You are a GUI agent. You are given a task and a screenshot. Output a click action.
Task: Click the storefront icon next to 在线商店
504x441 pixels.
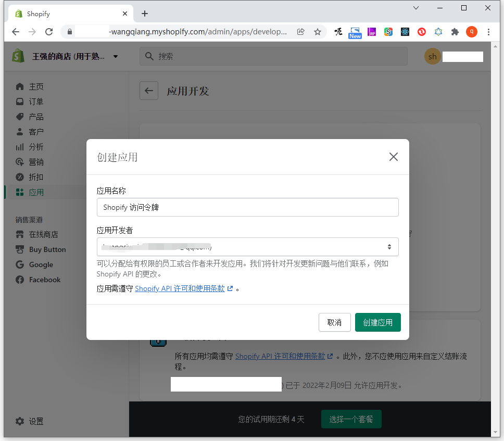click(x=20, y=234)
